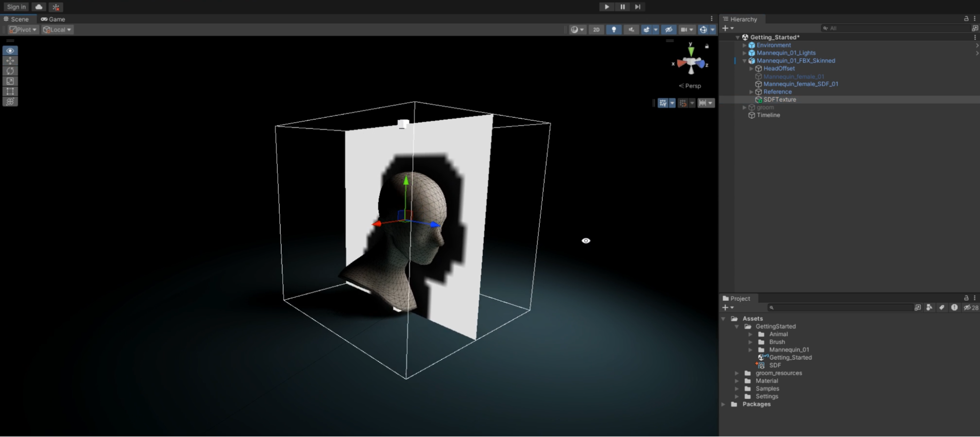
Task: Select the Rect transform tool
Action: (10, 92)
